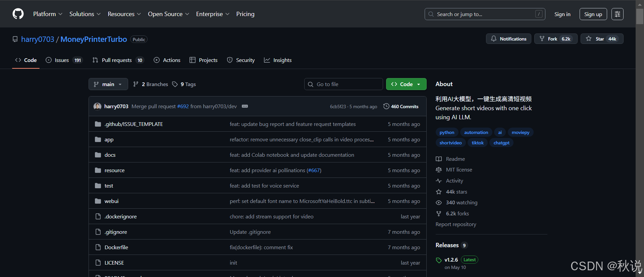
Task: Click the chatgpt topic tag
Action: click(501, 143)
